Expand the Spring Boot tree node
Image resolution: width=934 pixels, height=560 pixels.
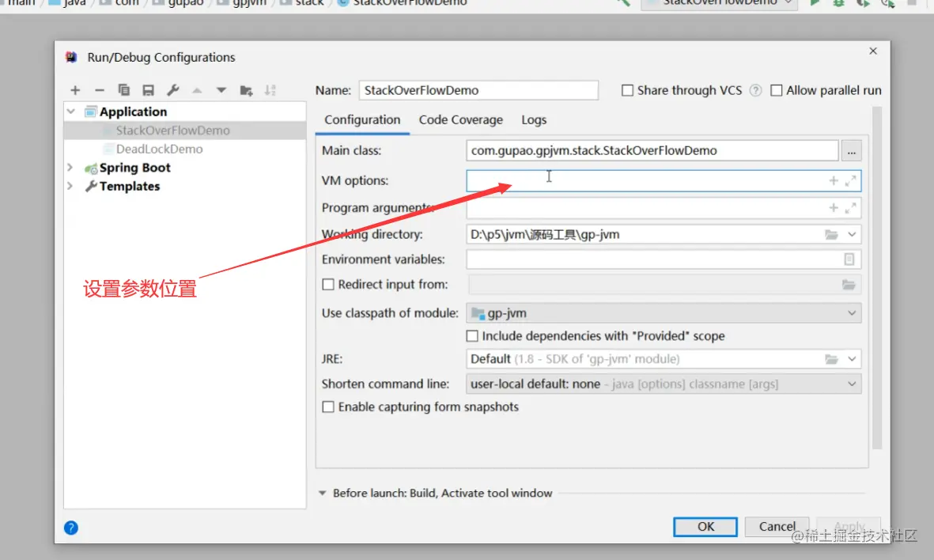(x=70, y=168)
